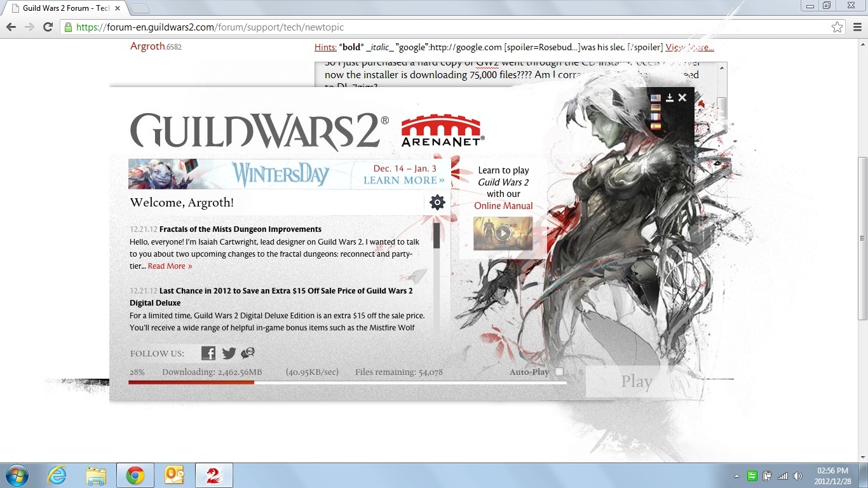Open network signal tray icon

pos(783,475)
